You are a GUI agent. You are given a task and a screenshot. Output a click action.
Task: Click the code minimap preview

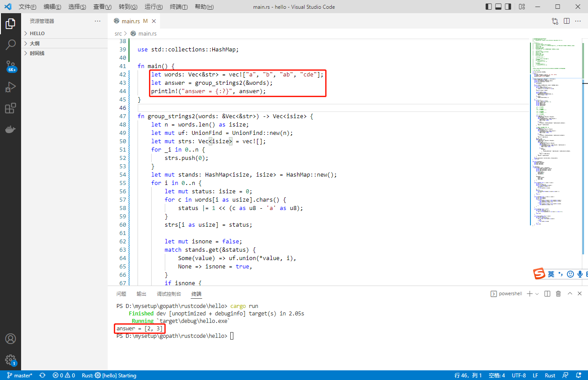pyautogui.click(x=555, y=132)
